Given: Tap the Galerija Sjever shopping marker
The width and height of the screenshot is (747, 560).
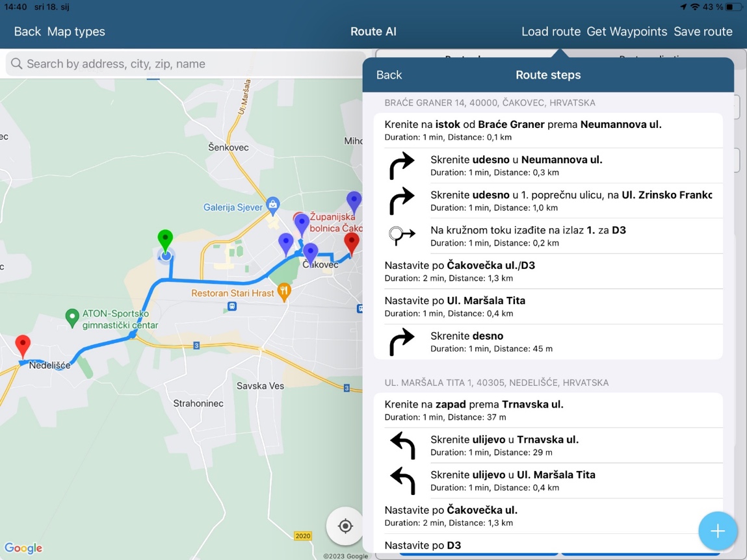Looking at the screenshot, I should point(273,206).
